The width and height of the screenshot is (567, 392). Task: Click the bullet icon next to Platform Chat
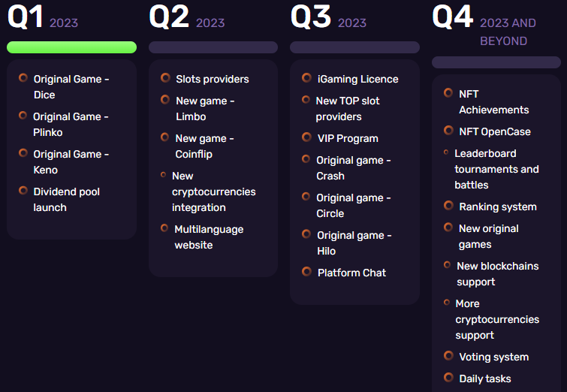pyautogui.click(x=306, y=272)
